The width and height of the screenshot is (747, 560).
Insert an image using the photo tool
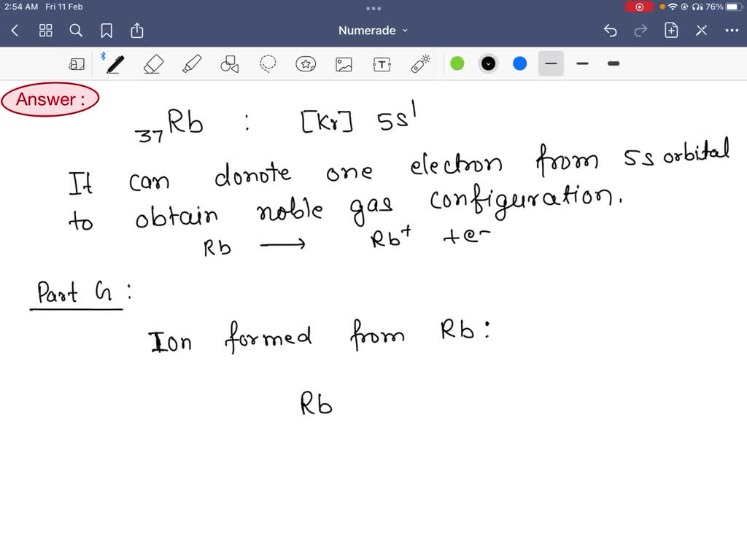(344, 64)
